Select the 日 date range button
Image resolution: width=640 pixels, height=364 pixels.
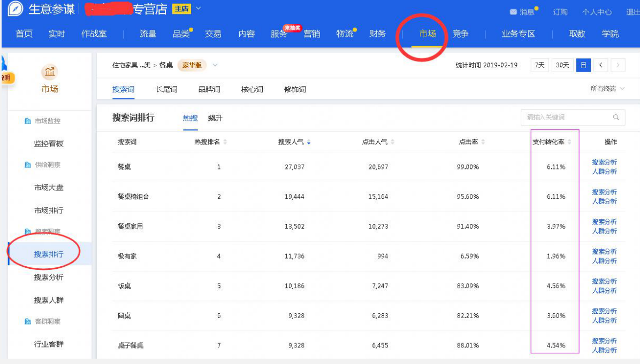tap(583, 65)
